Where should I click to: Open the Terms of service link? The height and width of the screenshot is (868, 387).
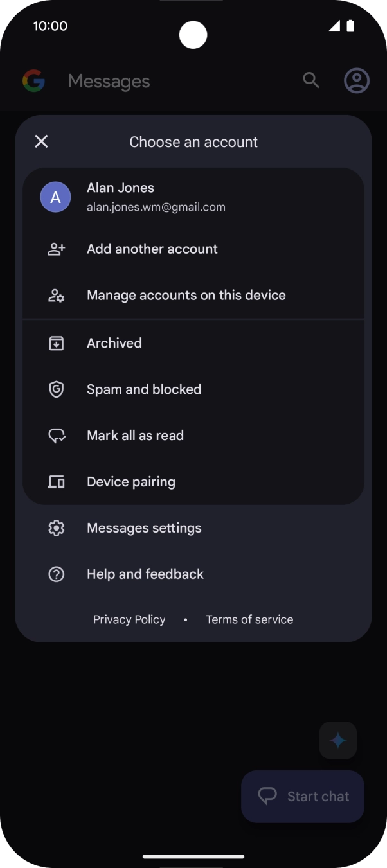249,619
